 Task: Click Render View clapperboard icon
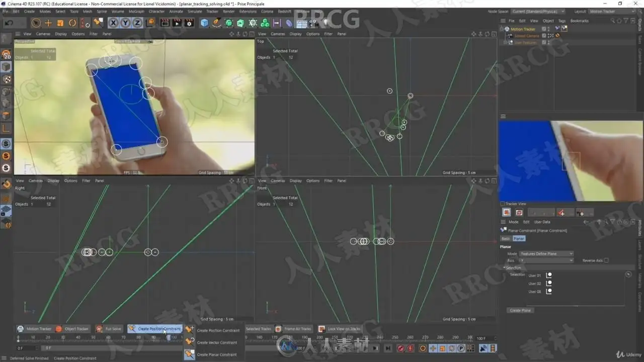pos(165,23)
